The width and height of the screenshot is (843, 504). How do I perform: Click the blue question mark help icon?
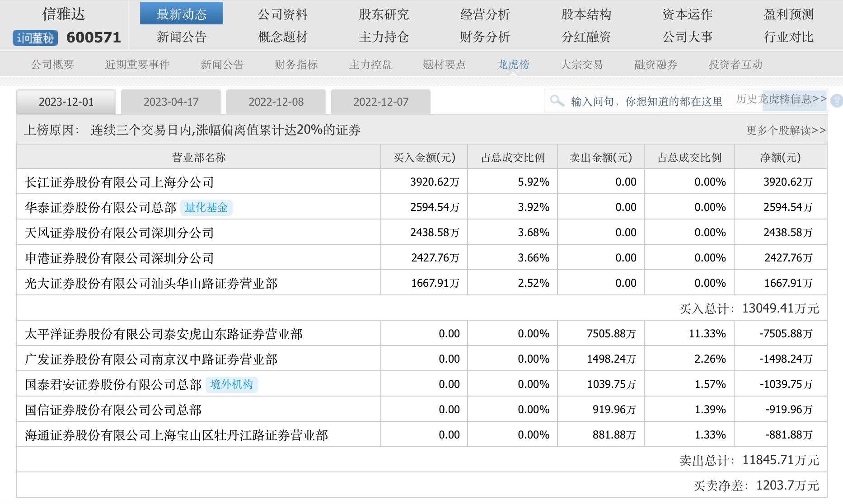[836, 101]
